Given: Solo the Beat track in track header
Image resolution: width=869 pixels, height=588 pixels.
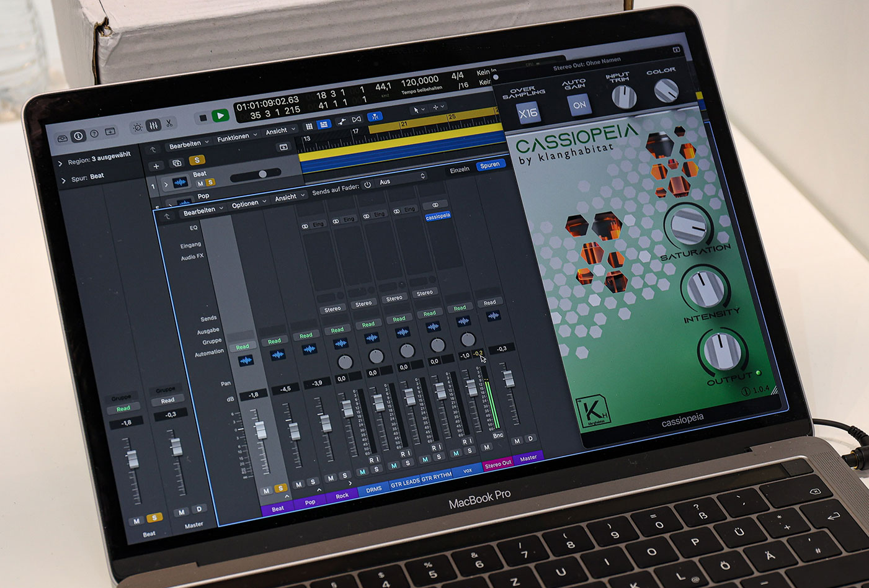Looking at the screenshot, I should click(210, 182).
